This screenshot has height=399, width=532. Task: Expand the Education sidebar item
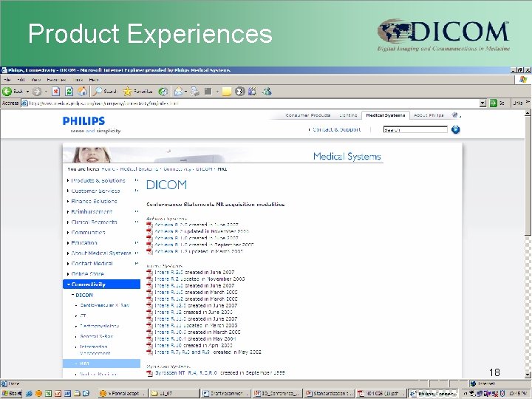tap(137, 243)
